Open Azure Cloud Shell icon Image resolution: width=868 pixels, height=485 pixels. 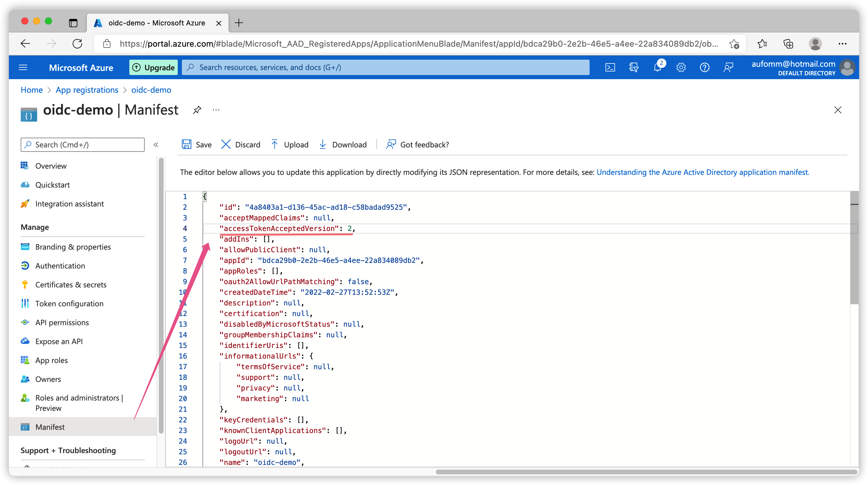click(x=610, y=67)
